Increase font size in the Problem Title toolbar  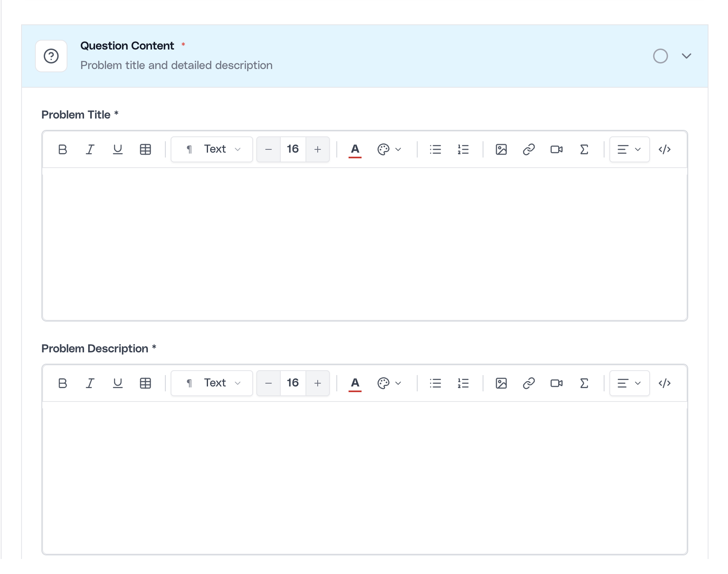pos(317,149)
